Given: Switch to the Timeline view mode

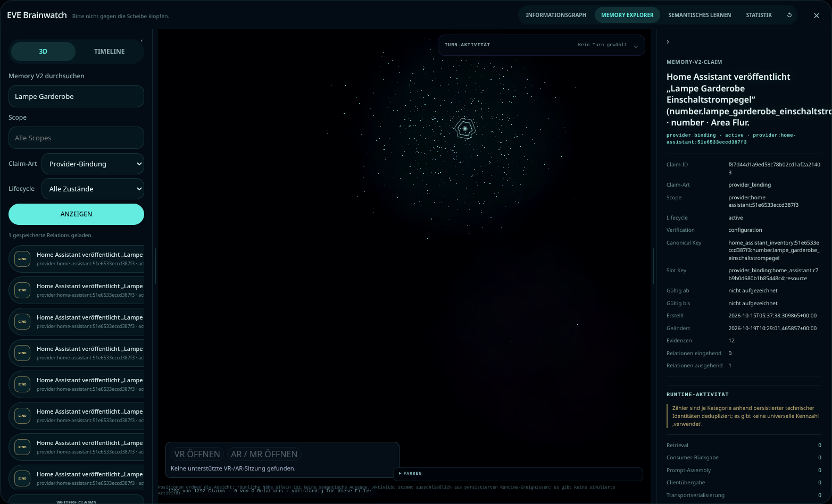Looking at the screenshot, I should point(109,52).
